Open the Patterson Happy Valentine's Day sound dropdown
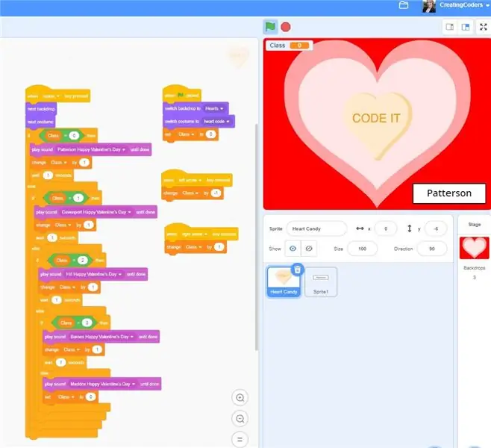Screen dimensions: 491x448 [91, 149]
